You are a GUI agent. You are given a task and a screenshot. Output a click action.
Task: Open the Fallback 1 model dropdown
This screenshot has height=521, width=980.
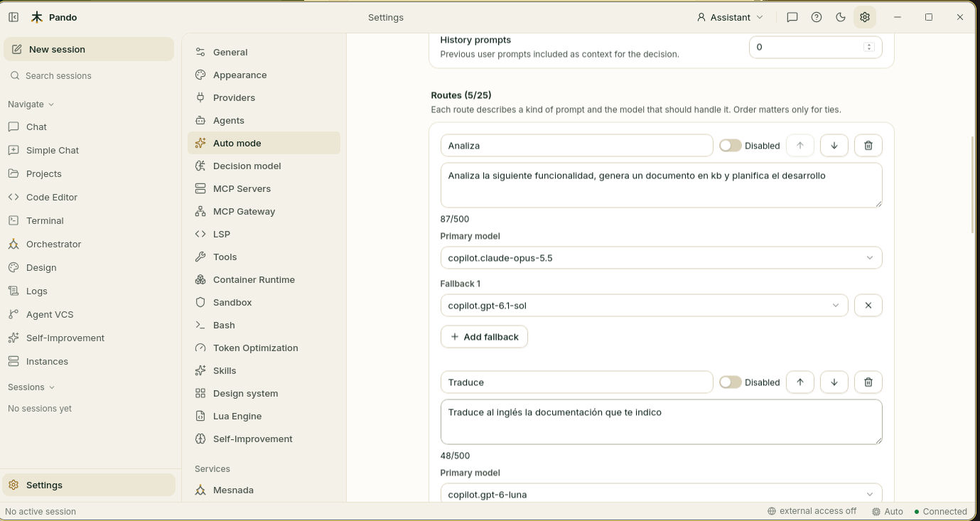[x=644, y=306]
